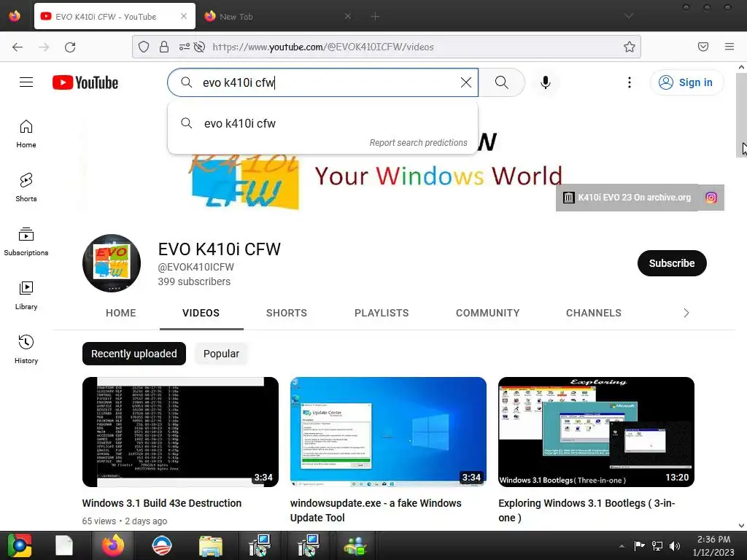Click title 'Exploring Windows 3.1 Bootlegs'
This screenshot has height=560, width=747.
[x=587, y=510]
